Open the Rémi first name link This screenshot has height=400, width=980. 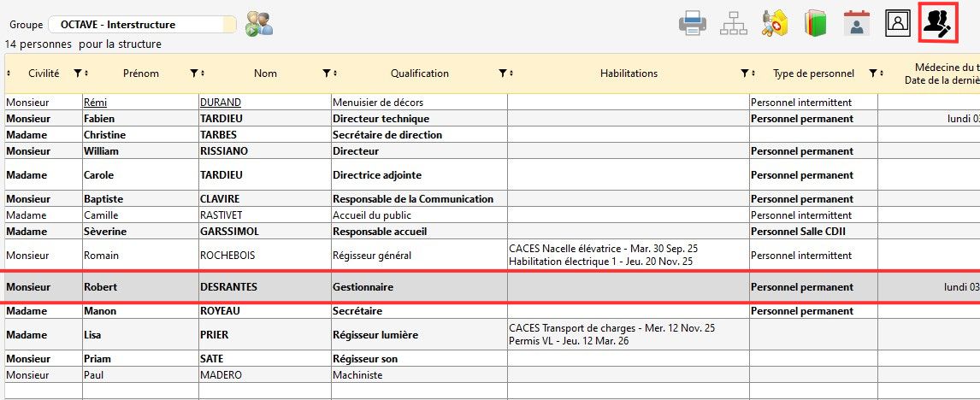point(95,103)
